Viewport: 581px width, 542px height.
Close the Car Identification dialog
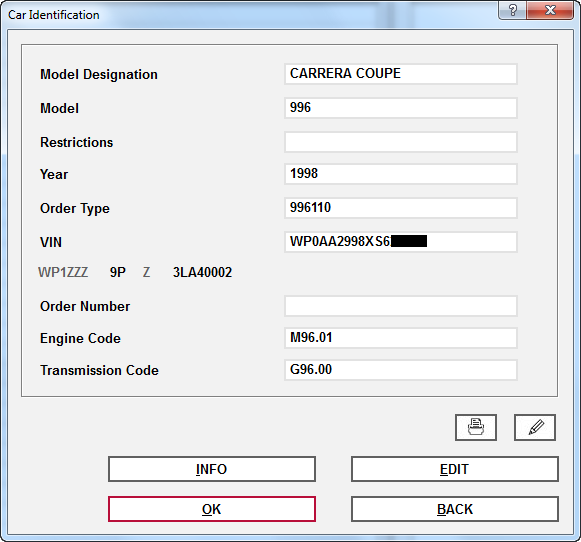(x=550, y=10)
